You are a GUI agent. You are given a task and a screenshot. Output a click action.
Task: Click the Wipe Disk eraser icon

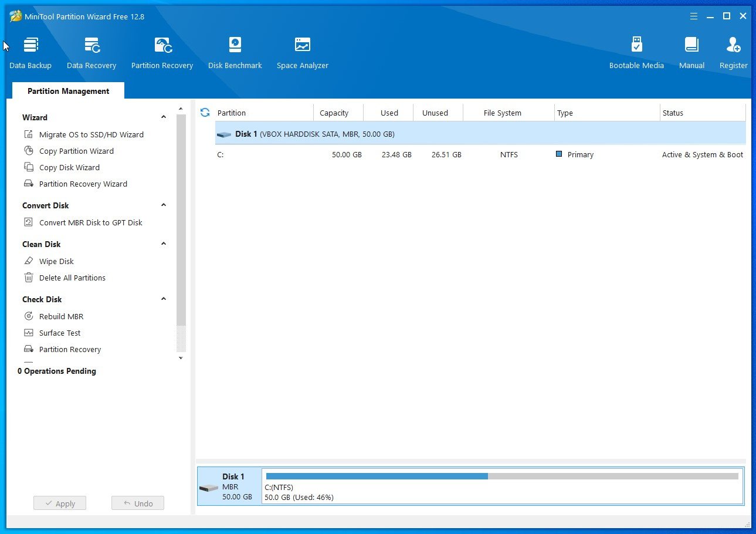[x=28, y=261]
